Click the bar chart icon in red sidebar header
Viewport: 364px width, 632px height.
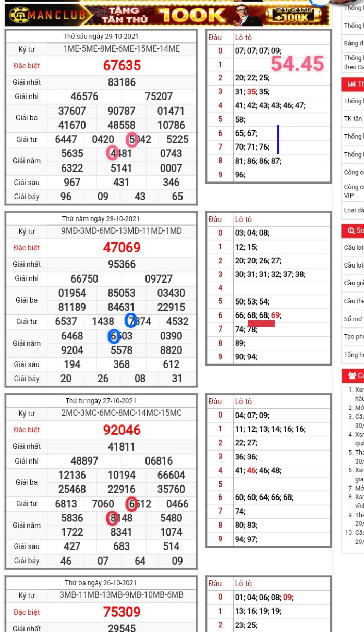(x=352, y=84)
